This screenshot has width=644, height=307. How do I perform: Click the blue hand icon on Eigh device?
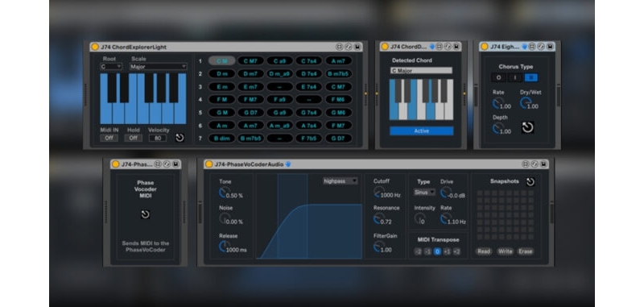click(524, 47)
